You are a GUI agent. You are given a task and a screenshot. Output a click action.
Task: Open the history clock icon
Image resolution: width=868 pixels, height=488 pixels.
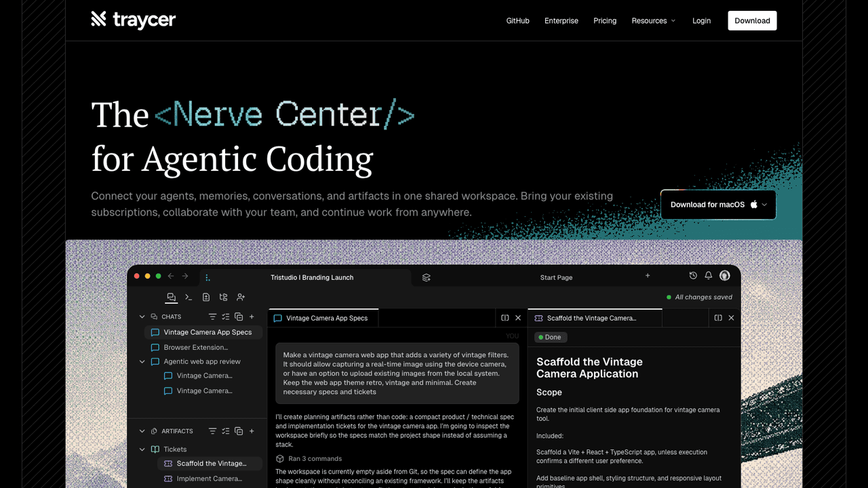click(693, 276)
